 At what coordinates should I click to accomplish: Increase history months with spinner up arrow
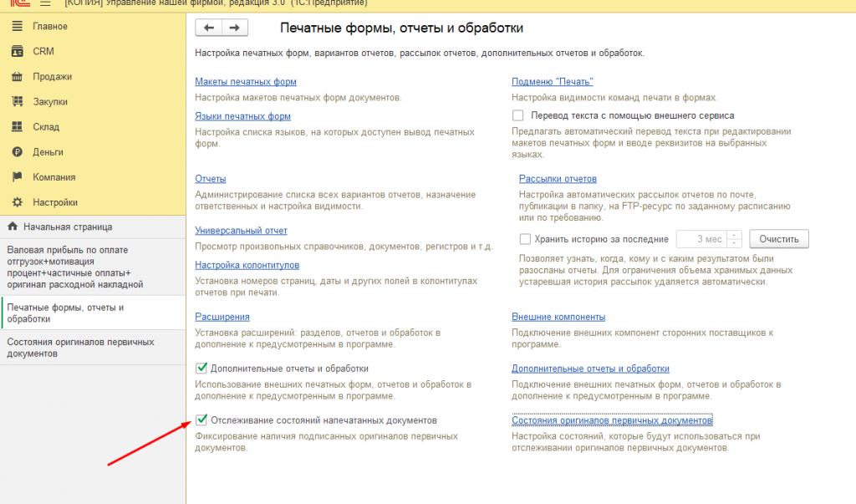tap(734, 235)
